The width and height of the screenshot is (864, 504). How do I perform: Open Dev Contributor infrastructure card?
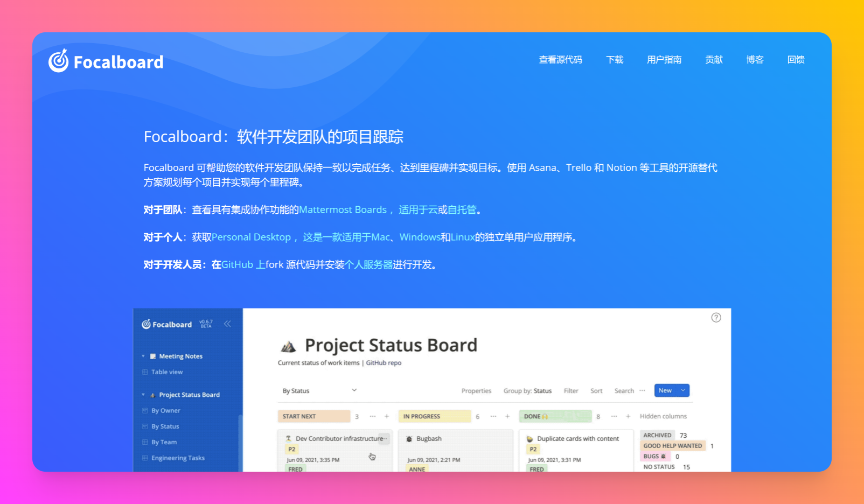pos(335,451)
